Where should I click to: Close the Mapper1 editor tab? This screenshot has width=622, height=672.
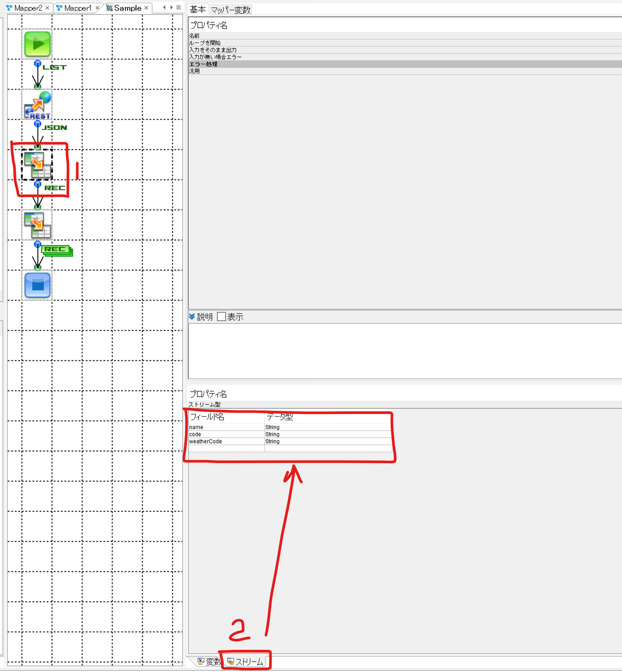coord(97,8)
